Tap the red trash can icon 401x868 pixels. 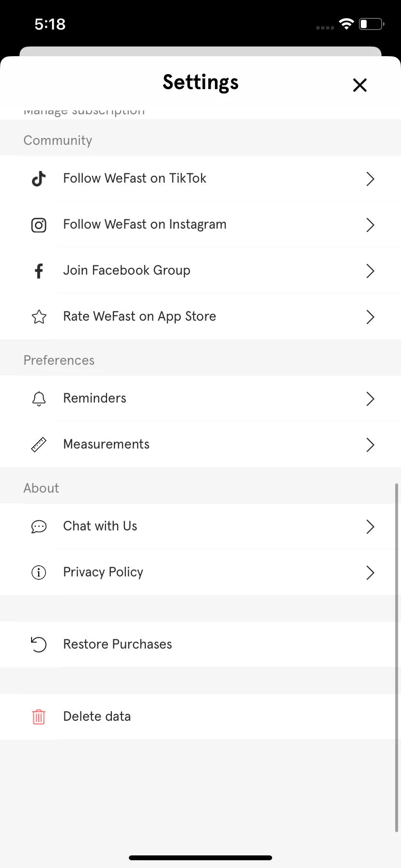tap(39, 717)
